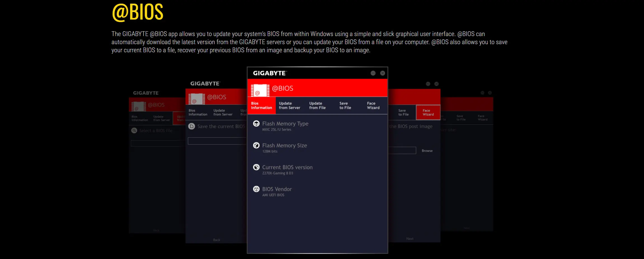Image resolution: width=644 pixels, height=259 pixels.
Task: Close the front GIGABYTE @BIOS window
Action: (x=382, y=73)
